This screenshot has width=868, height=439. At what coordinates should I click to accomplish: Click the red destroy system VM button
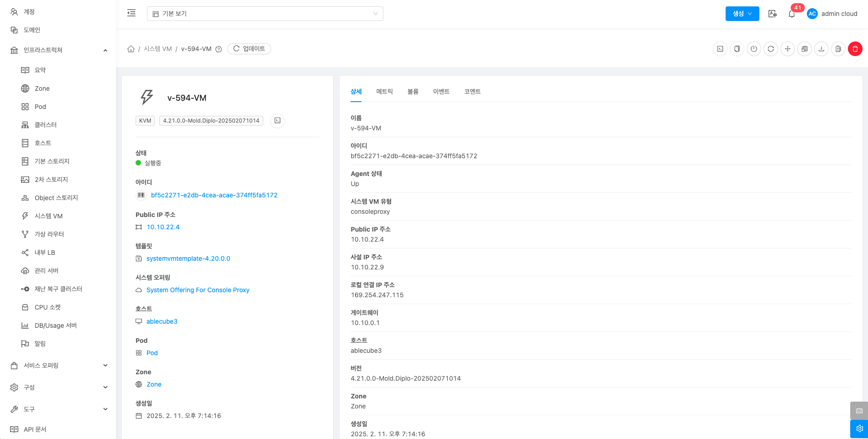855,49
